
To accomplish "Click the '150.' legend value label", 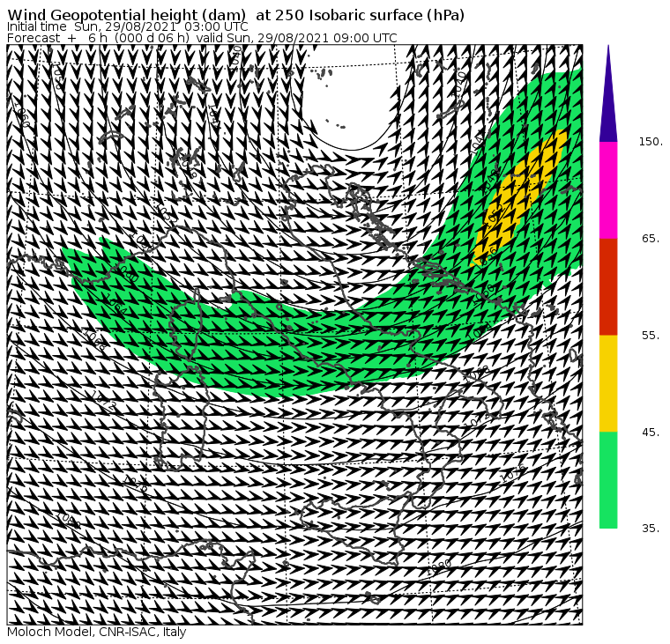I will pos(651,141).
